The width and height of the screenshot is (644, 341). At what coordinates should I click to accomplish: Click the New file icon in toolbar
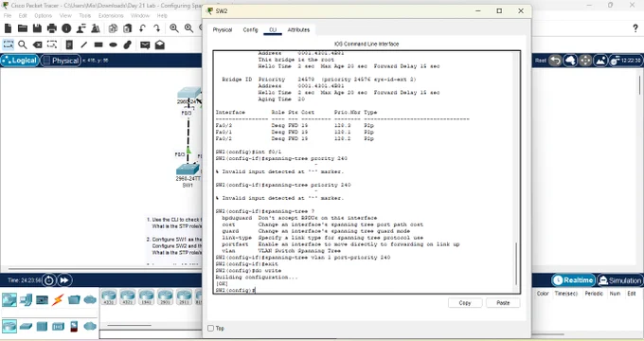[x=8, y=28]
